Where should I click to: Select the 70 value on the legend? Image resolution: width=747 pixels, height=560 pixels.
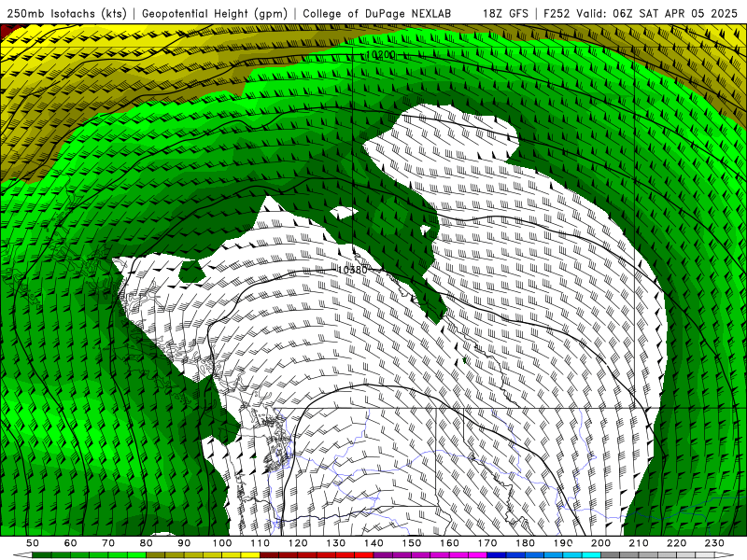pos(108,543)
